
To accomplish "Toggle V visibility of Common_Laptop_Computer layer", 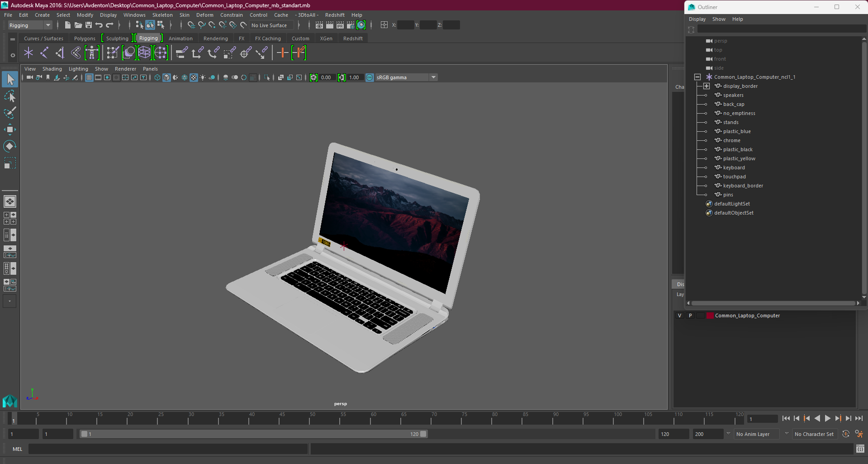I will pos(679,316).
